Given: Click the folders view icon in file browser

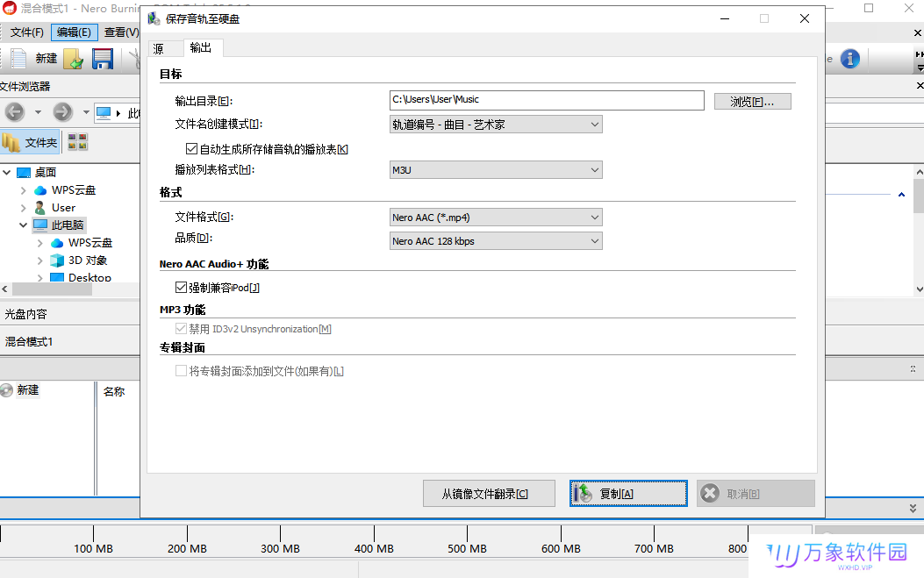Looking at the screenshot, I should click(x=11, y=143).
